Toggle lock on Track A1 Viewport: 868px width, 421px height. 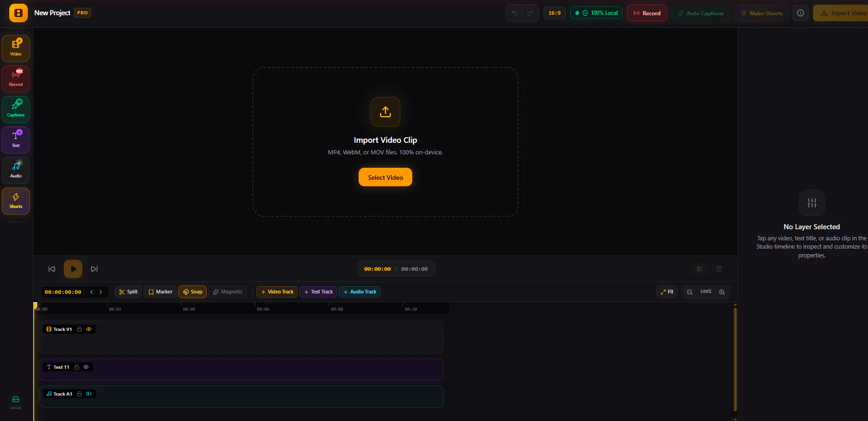pos(79,394)
